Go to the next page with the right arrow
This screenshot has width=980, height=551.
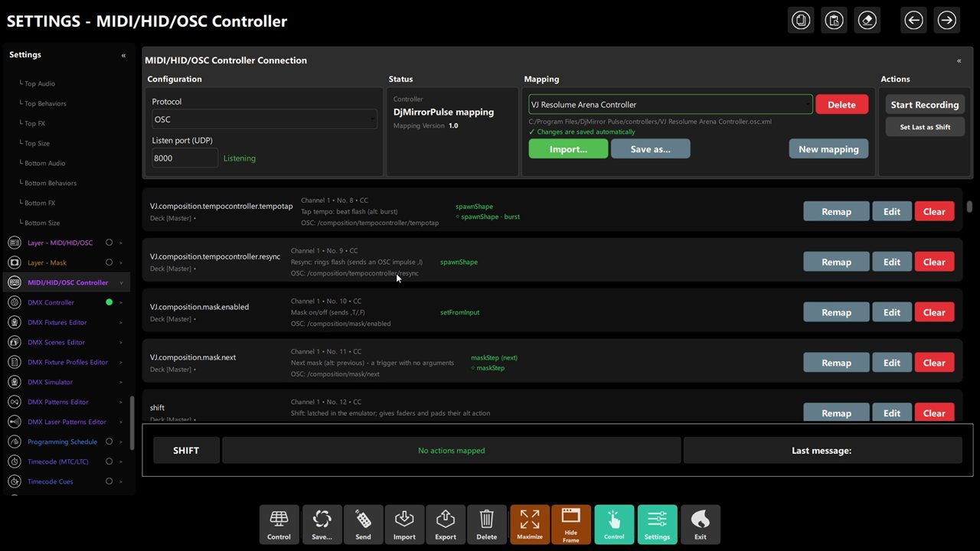947,21
